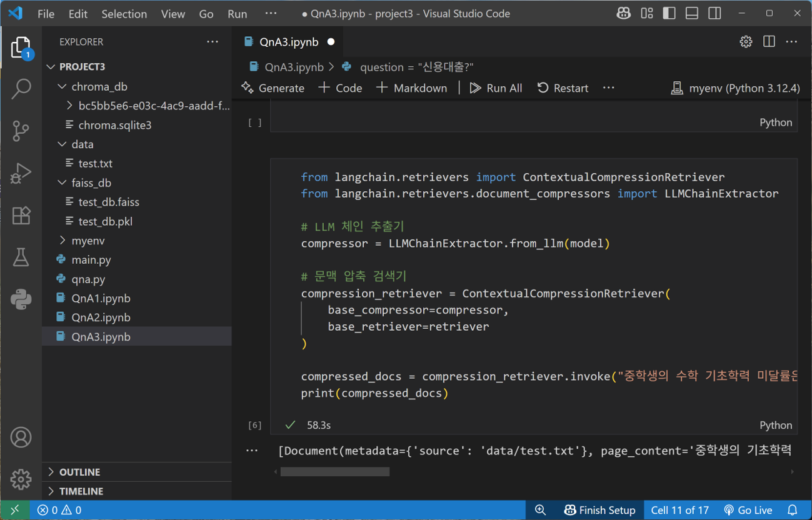Click Run All cells
Image resolution: width=812 pixels, height=520 pixels.
(x=496, y=88)
